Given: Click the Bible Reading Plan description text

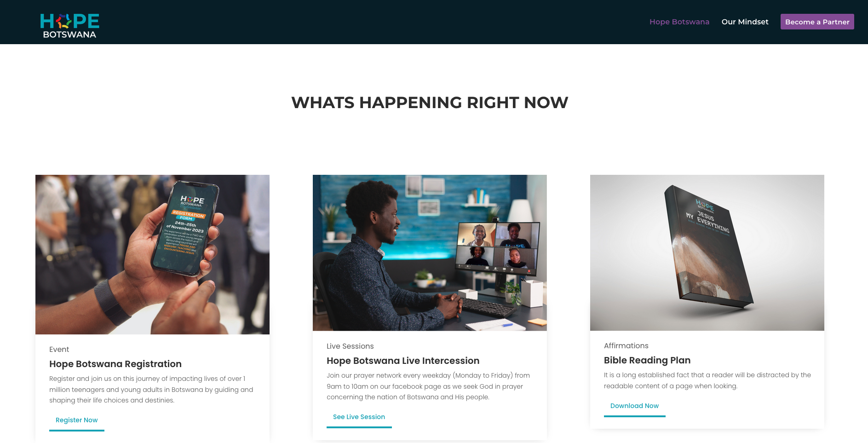Looking at the screenshot, I should 707,380.
